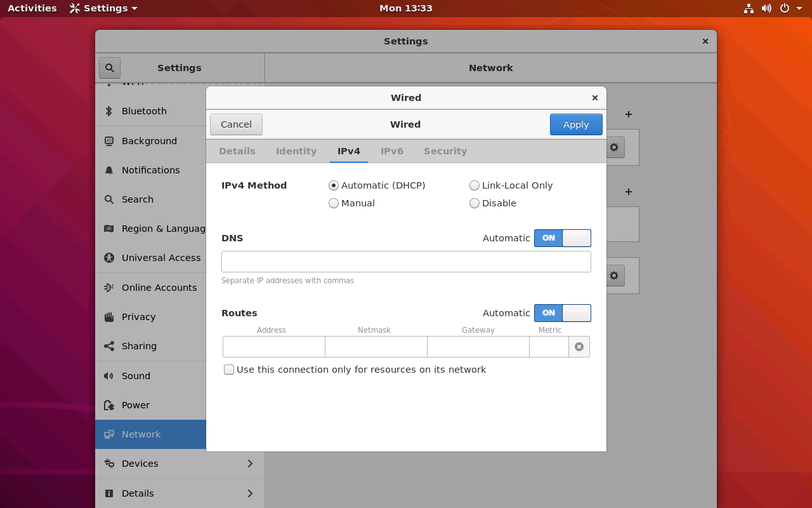Toggle the Routes Automatic switch
This screenshot has width=812, height=508.
(x=562, y=313)
